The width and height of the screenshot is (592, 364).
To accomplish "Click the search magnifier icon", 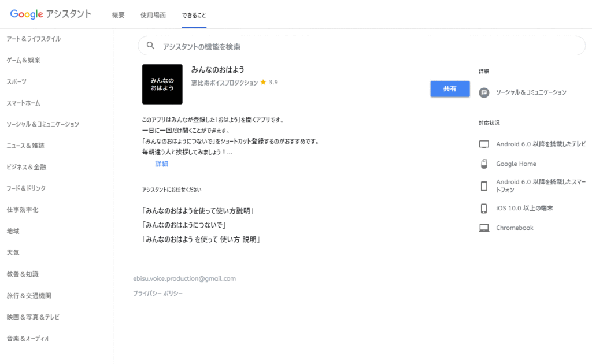I will [150, 46].
